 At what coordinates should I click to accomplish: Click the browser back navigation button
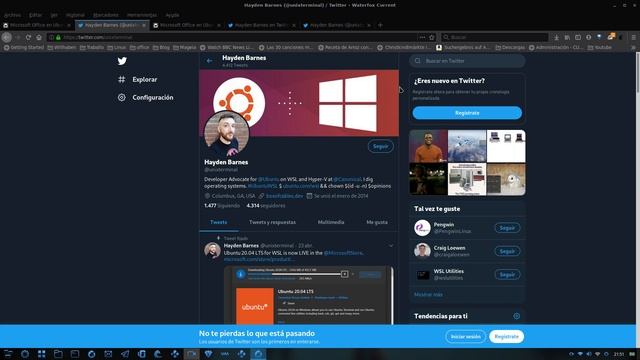coord(7,37)
